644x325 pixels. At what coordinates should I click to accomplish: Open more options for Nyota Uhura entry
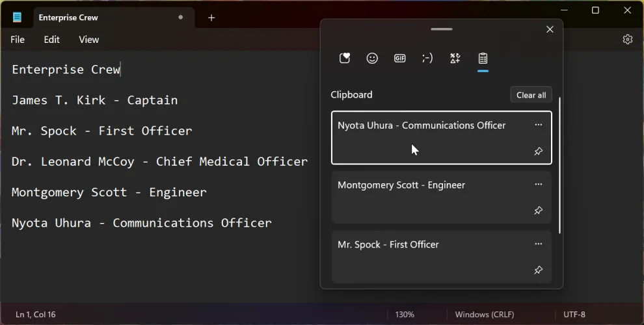point(538,125)
